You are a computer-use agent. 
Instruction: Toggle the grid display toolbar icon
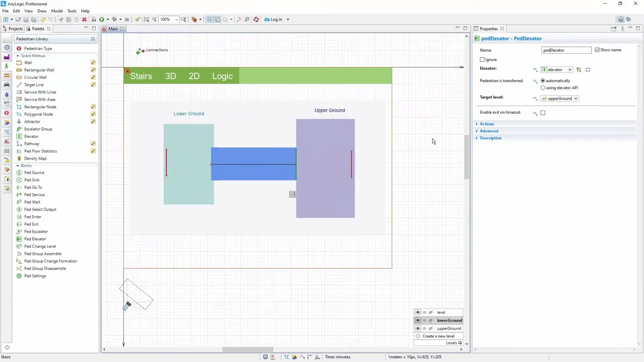click(209, 19)
